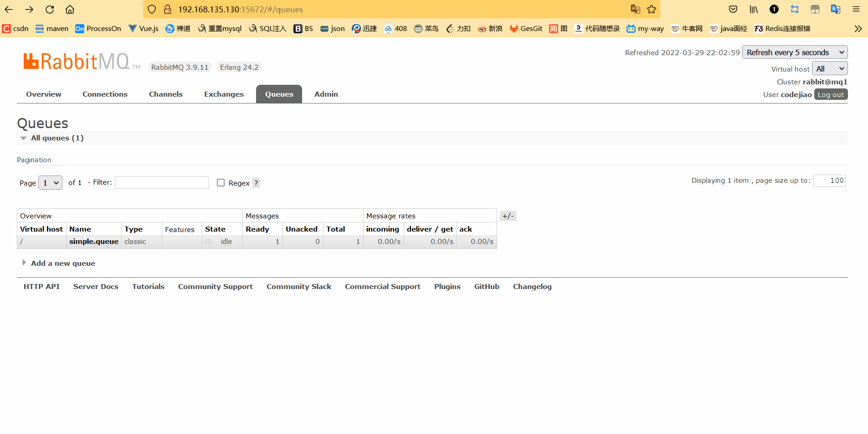Go back with the browser back arrow
Viewport: 868px width, 434px height.
pyautogui.click(x=9, y=9)
